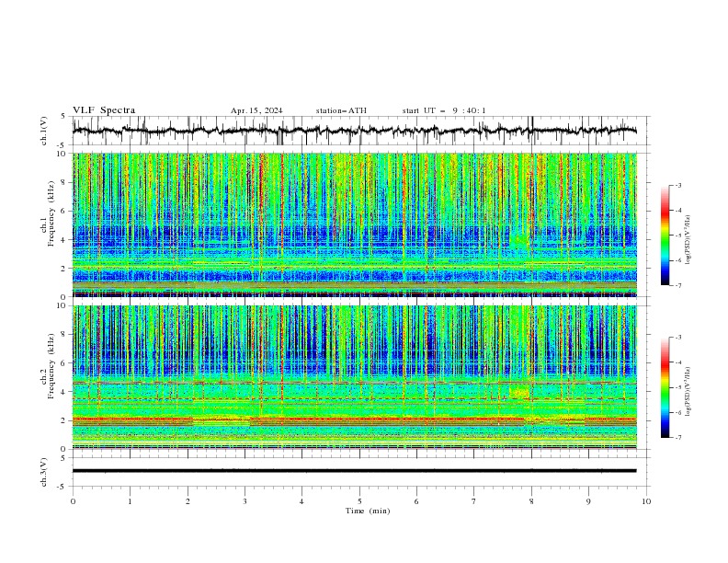Click the ch.3 flat black waveform trace

click(354, 471)
